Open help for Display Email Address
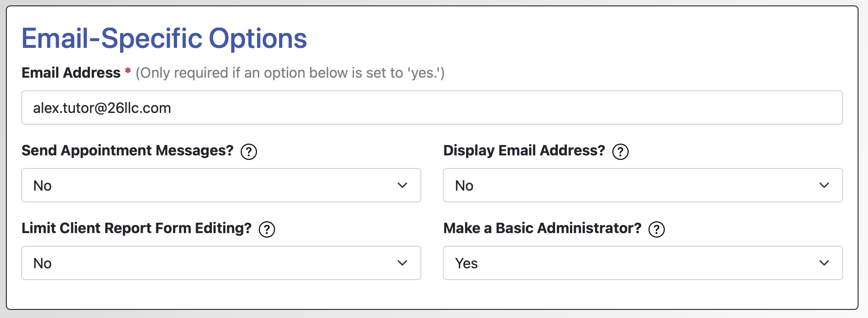 click(x=621, y=152)
